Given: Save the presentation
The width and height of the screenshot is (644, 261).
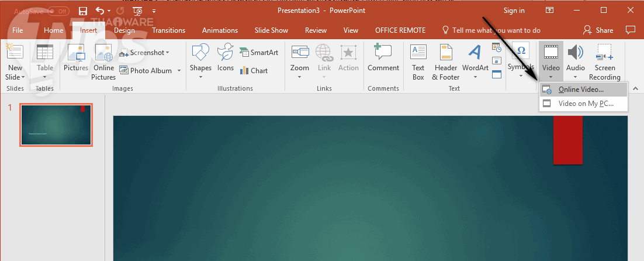Looking at the screenshot, I should [x=82, y=11].
